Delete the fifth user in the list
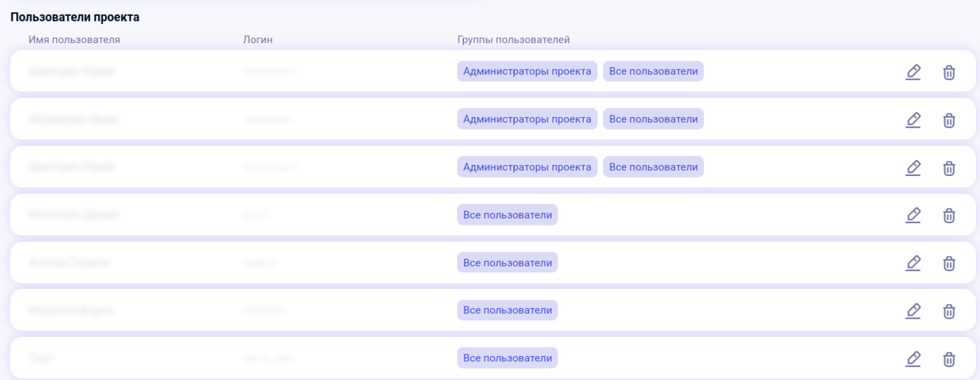 pyautogui.click(x=949, y=263)
